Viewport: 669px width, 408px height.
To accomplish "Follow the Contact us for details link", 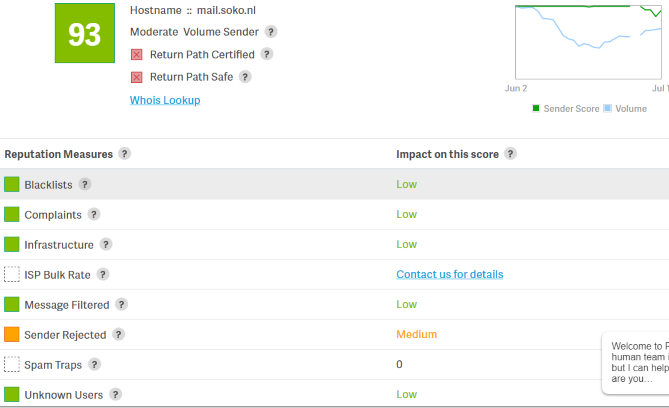I will click(x=450, y=274).
